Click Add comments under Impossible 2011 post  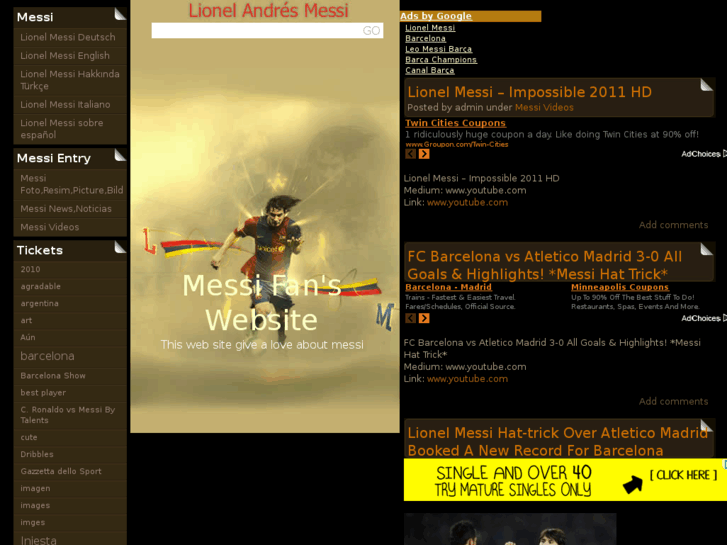(x=673, y=225)
